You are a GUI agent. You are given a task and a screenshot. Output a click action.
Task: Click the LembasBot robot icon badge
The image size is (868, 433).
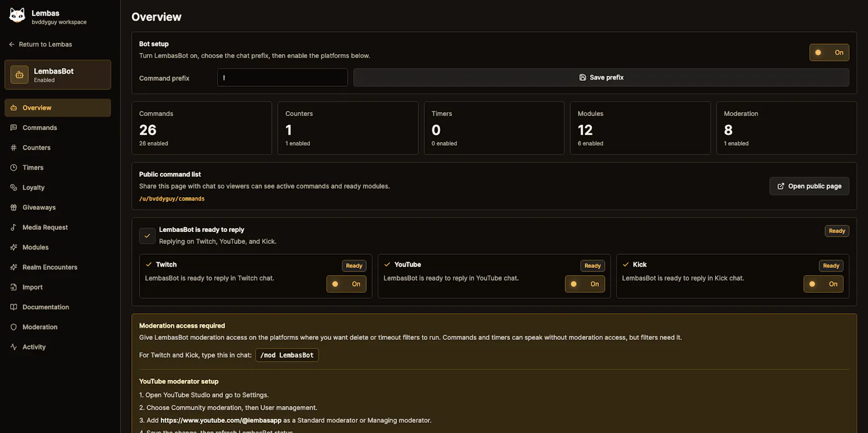[20, 75]
